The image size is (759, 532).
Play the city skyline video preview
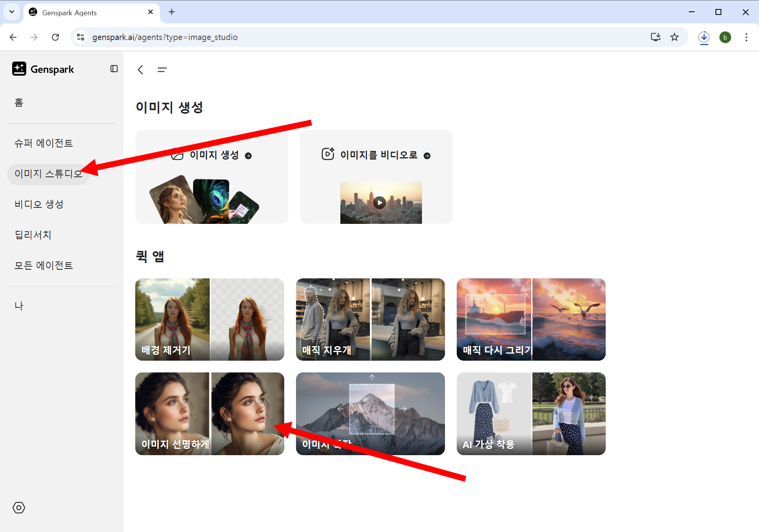click(x=379, y=203)
